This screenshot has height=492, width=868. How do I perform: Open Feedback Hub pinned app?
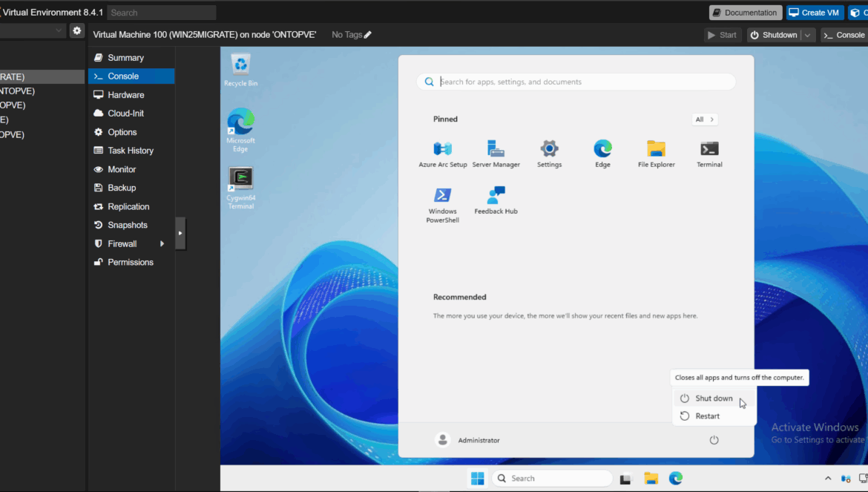[x=496, y=200]
